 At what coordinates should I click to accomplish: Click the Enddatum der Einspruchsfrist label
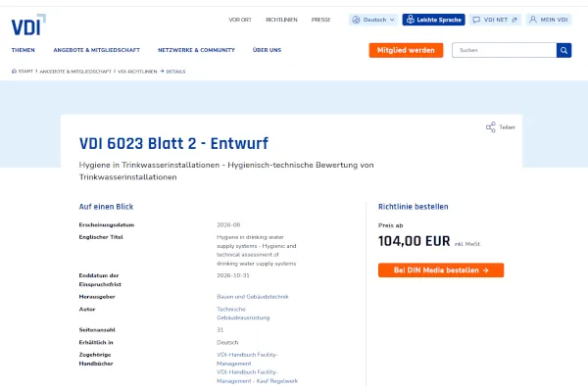tap(100, 280)
